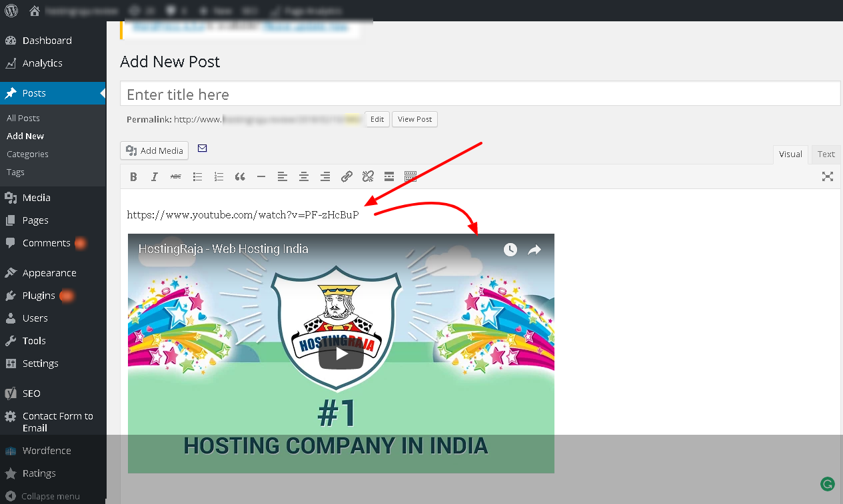
Task: Toggle italic formatting in editor toolbar
Action: point(155,176)
